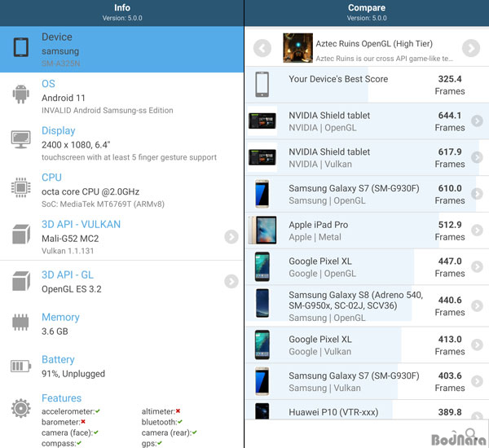Tap NVIDIA Shield tablet OpenGL thumbnail
The image size is (489, 448).
pos(262,121)
